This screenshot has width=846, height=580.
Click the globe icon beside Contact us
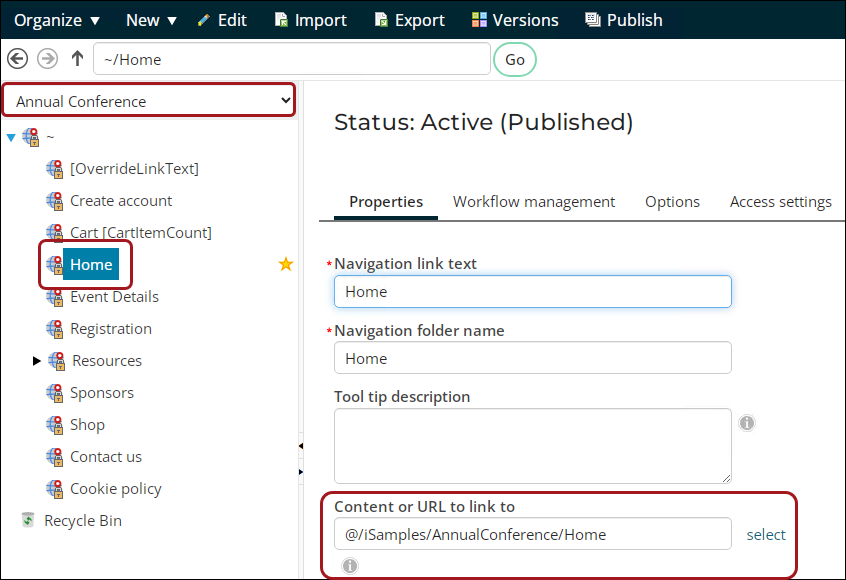[x=54, y=456]
